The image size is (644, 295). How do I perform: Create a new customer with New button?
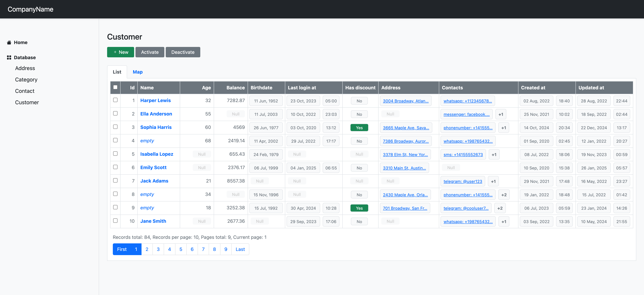pos(121,52)
